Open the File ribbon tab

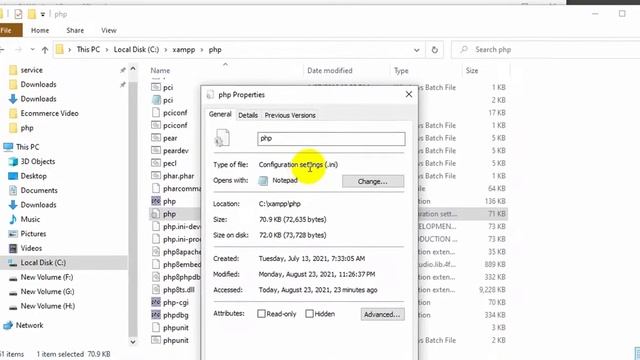click(x=7, y=30)
